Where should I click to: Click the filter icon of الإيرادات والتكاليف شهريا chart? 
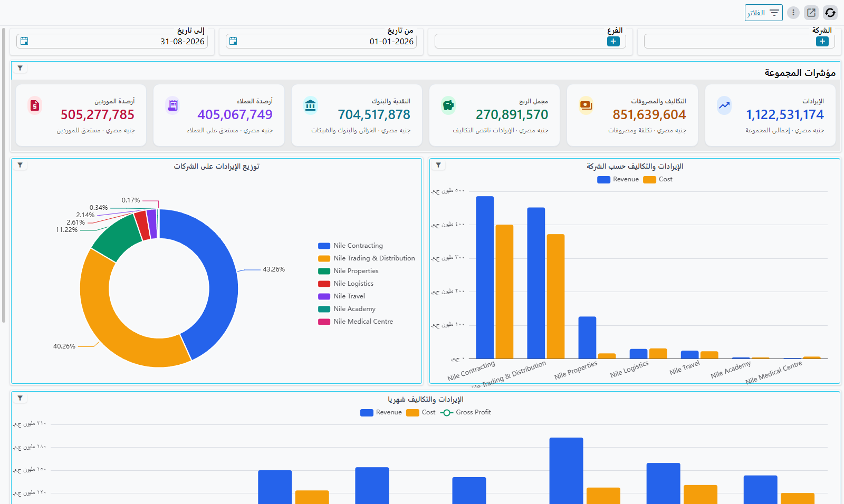pyautogui.click(x=20, y=398)
